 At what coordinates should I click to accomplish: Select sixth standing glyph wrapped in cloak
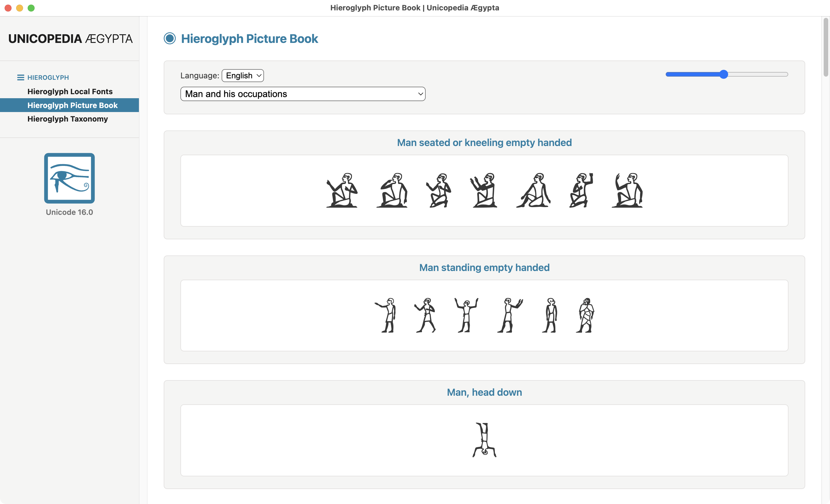click(585, 315)
